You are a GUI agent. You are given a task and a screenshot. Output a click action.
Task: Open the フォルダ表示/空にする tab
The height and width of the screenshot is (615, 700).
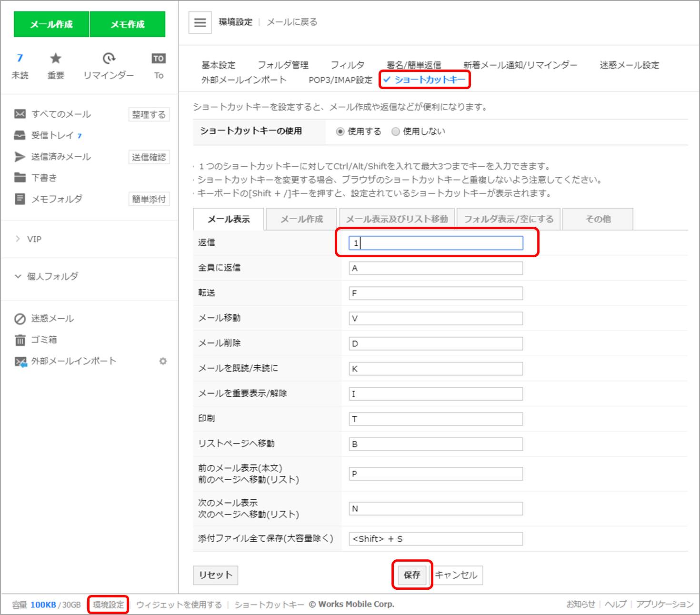tap(509, 219)
